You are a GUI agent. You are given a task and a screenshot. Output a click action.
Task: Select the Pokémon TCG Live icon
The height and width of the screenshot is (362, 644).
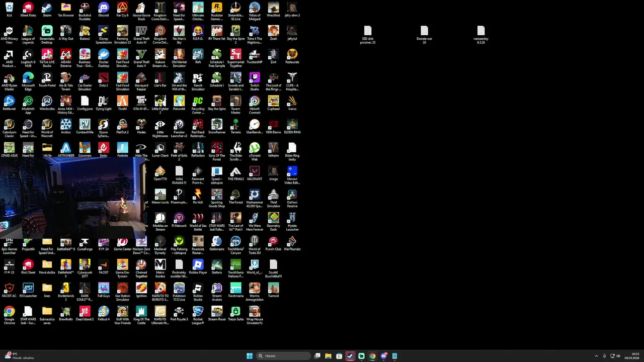[x=179, y=293]
